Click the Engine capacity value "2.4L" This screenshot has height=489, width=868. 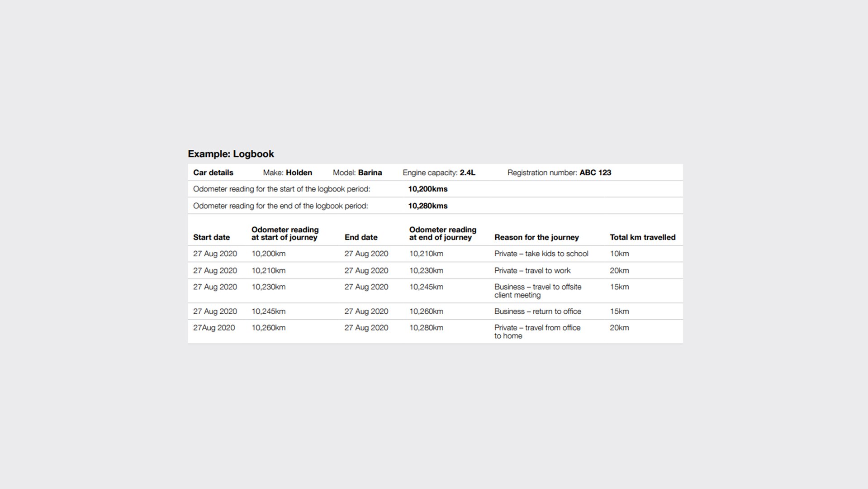(467, 173)
